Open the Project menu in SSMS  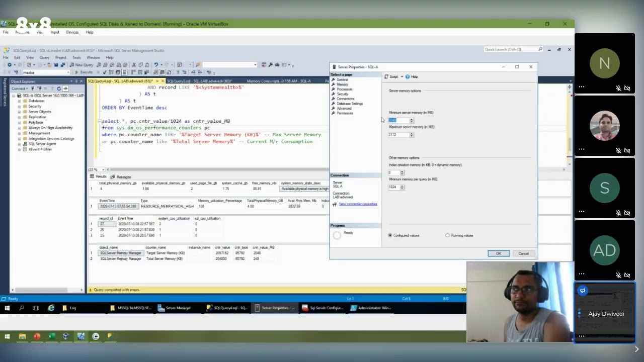click(61, 57)
